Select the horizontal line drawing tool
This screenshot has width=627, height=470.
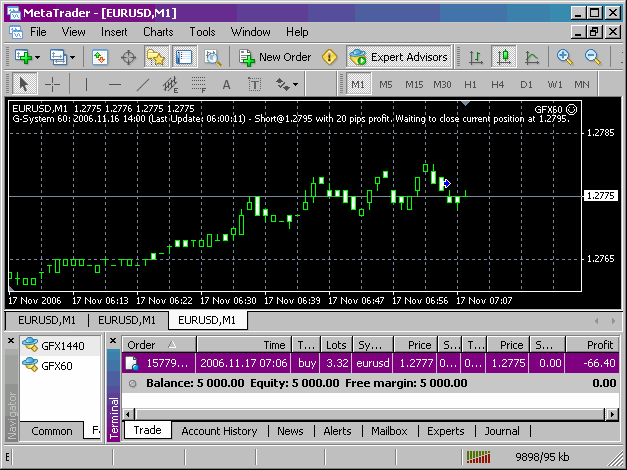click(x=115, y=84)
